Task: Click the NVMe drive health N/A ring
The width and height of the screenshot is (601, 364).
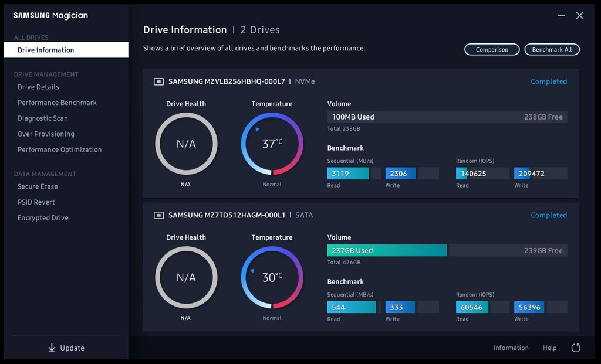Action: point(186,144)
